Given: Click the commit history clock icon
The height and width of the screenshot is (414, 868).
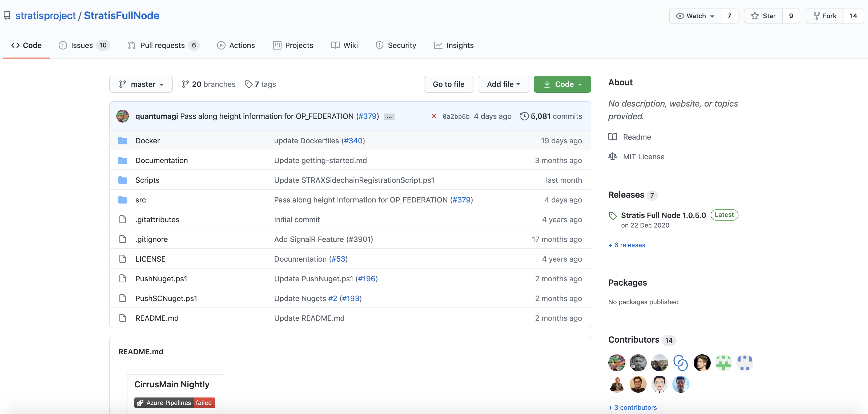Looking at the screenshot, I should click(x=524, y=116).
